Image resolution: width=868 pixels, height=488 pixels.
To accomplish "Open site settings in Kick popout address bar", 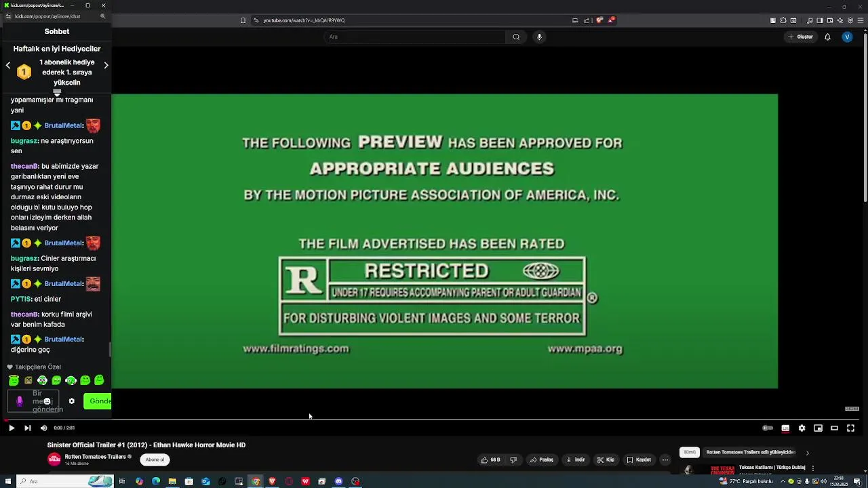I will tap(8, 16).
